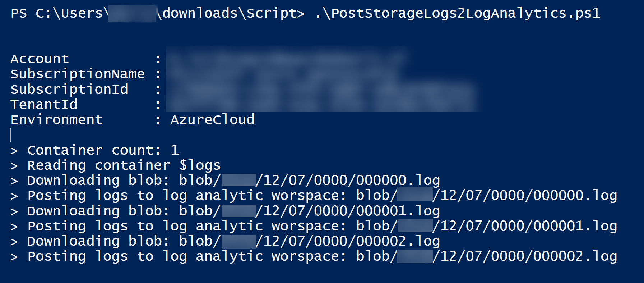
Task: Click Posting logs line for 000000.log
Action: coord(314,196)
